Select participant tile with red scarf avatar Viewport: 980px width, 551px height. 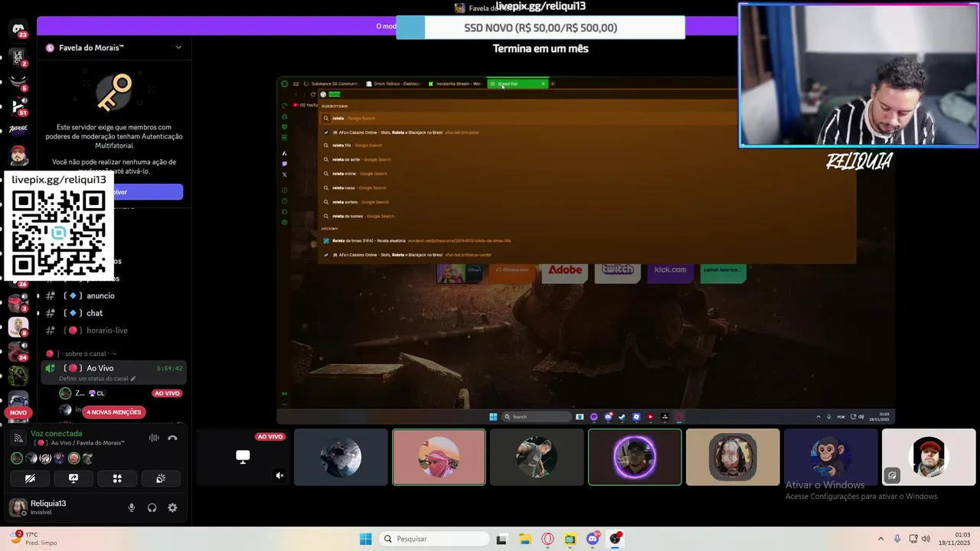(439, 457)
